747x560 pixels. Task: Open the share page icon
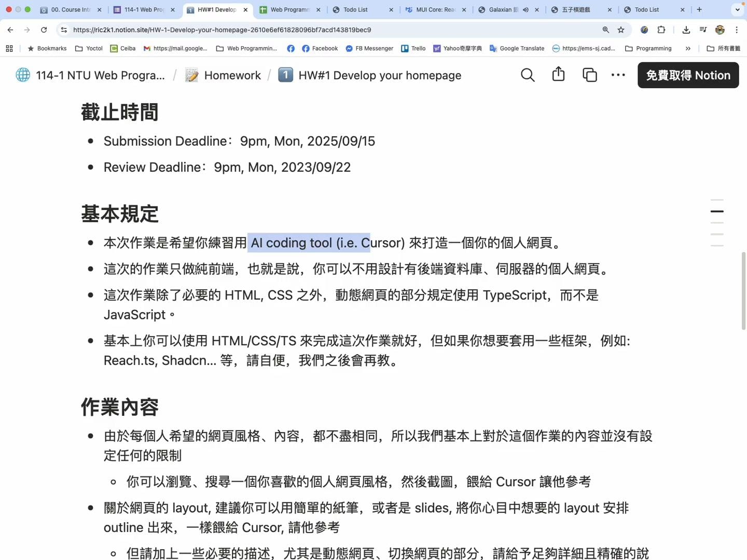click(x=558, y=75)
